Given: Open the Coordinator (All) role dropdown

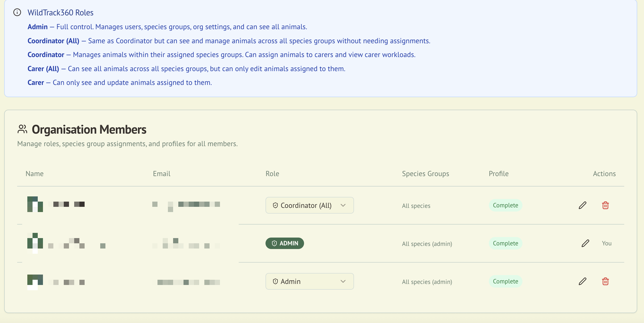Looking at the screenshot, I should [310, 205].
